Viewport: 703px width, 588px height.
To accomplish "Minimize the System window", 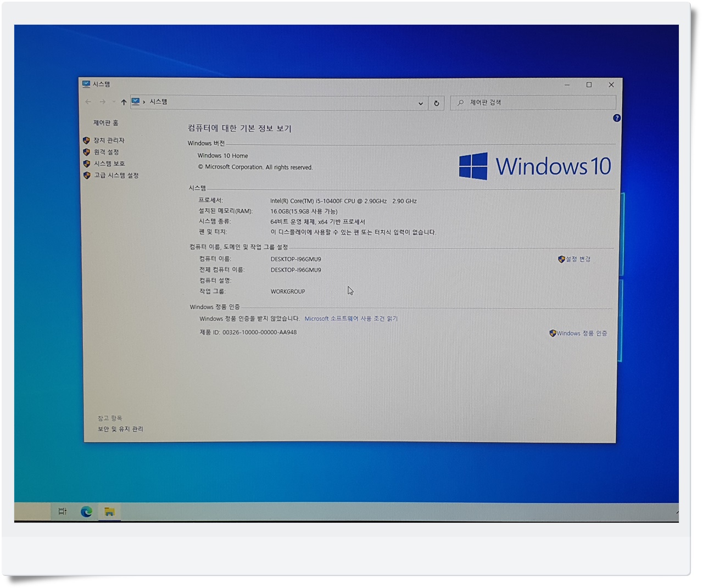I will click(567, 85).
